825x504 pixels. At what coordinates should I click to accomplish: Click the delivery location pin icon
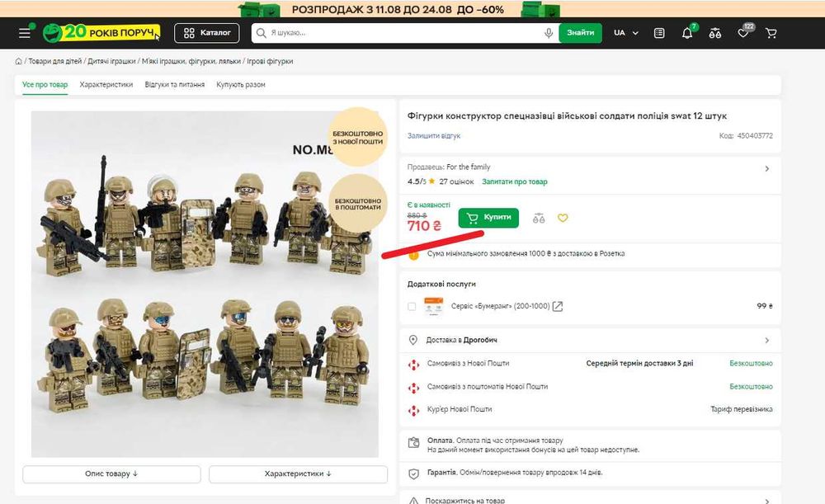click(x=413, y=340)
